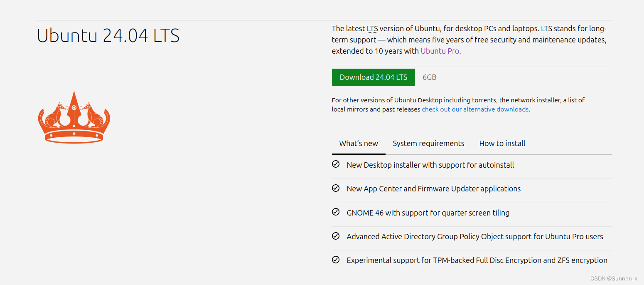Switch to the System requirements tab
Viewport: 644px width, 285px height.
pyautogui.click(x=428, y=144)
